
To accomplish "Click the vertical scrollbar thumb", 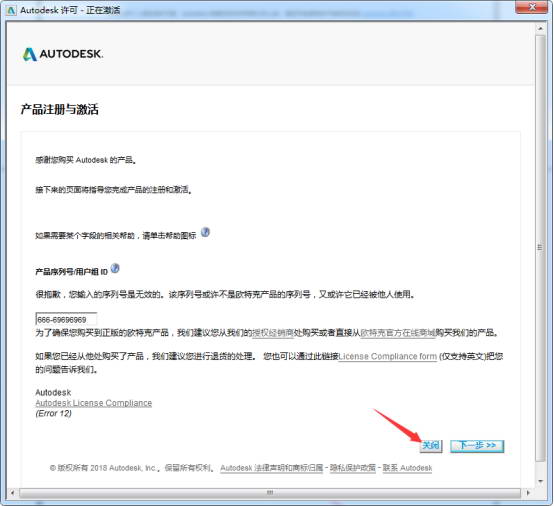I will point(540,247).
